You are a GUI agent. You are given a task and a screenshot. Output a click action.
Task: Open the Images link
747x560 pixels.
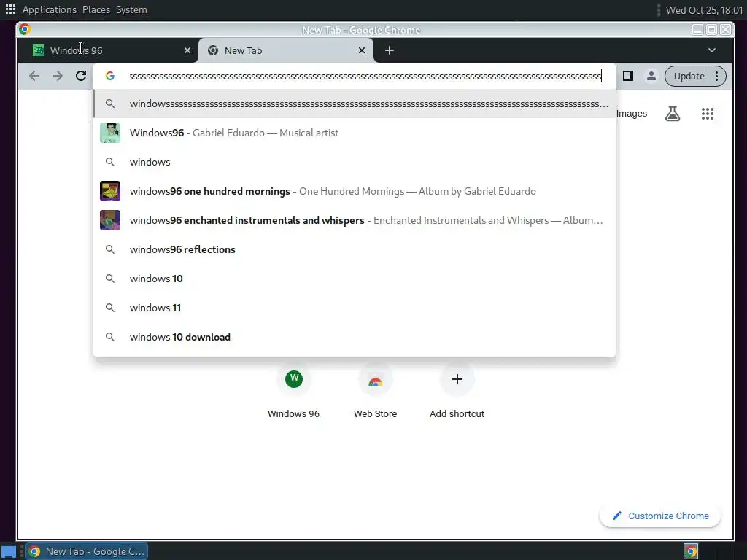click(x=631, y=114)
